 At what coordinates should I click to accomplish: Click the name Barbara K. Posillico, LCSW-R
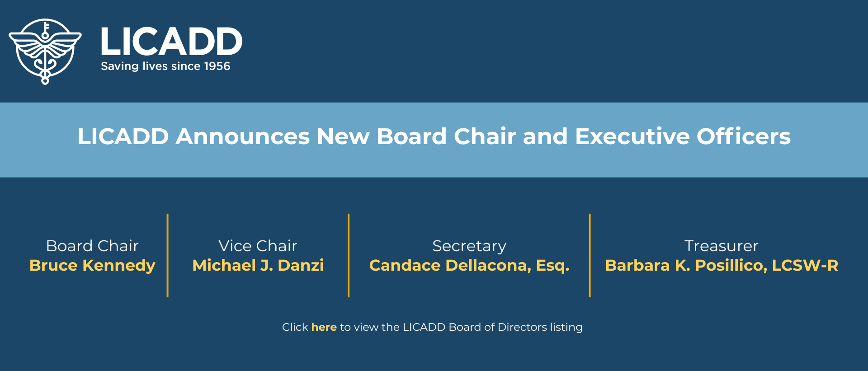pyautogui.click(x=722, y=265)
